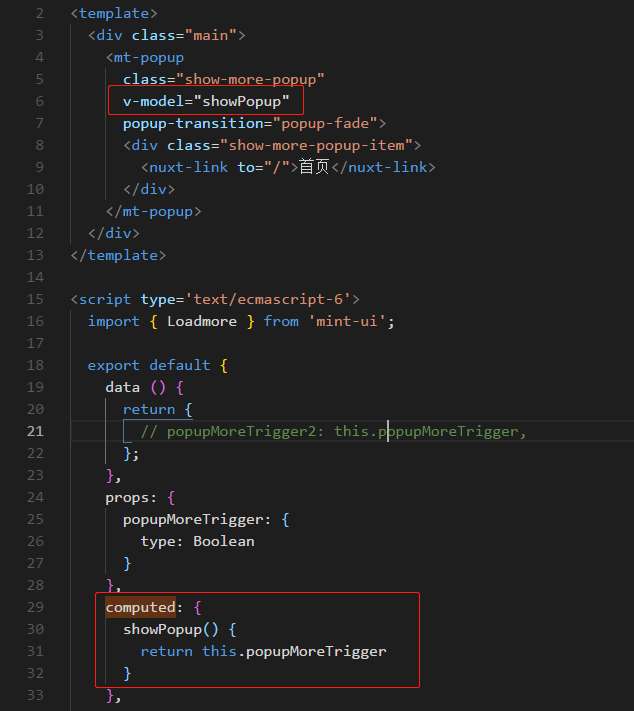
Task: Click the nuxt-link opening tag
Action: (184, 167)
